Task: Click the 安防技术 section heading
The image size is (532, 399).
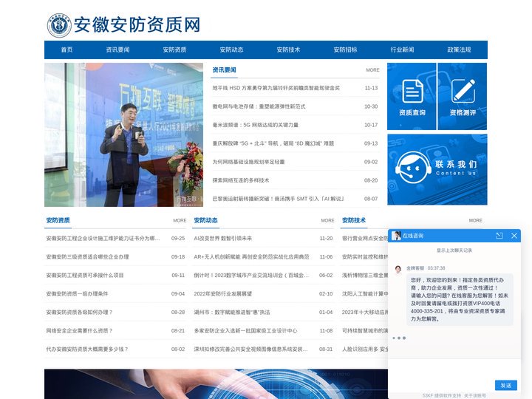Action: [354, 220]
